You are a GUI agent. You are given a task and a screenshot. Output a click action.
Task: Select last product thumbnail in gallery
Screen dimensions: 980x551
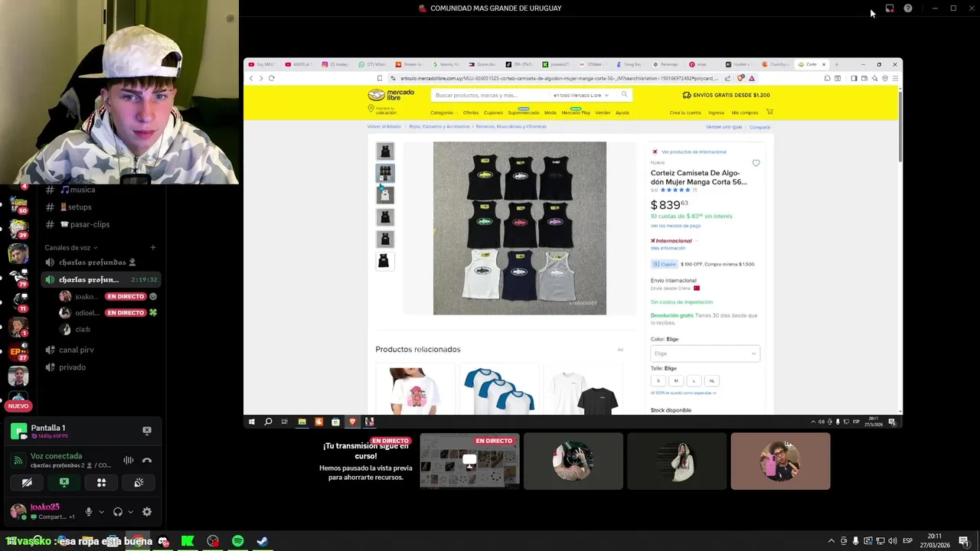385,261
